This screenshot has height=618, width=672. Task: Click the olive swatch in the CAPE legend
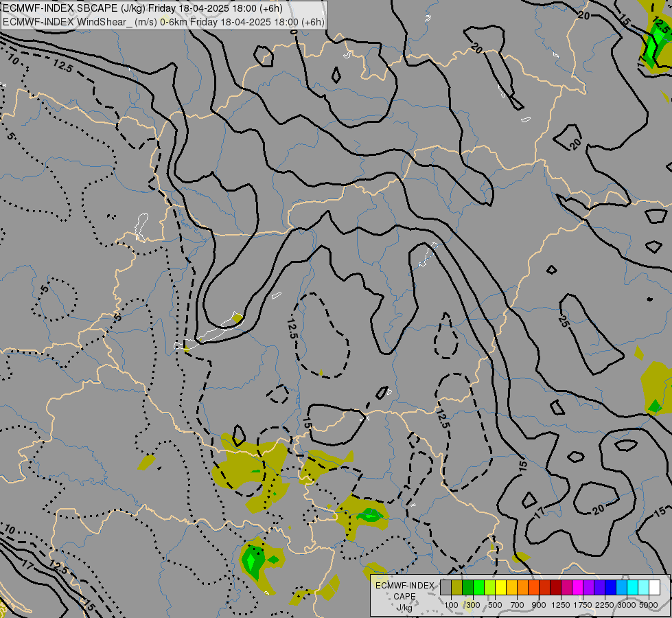click(457, 588)
